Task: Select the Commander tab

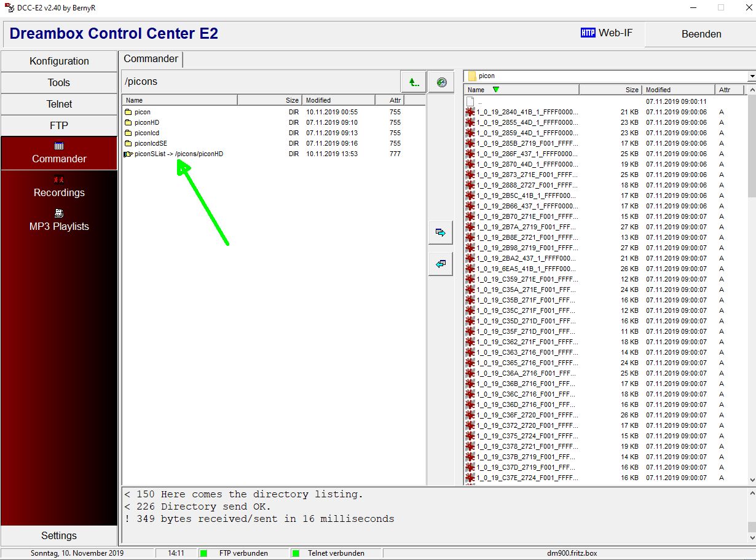Action: pyautogui.click(x=151, y=59)
